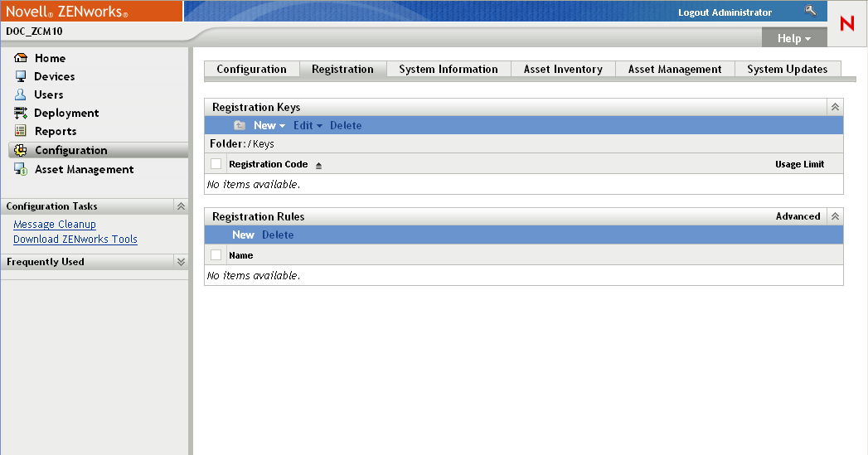
Task: Select all Registration Keys checkbox
Action: (216, 164)
